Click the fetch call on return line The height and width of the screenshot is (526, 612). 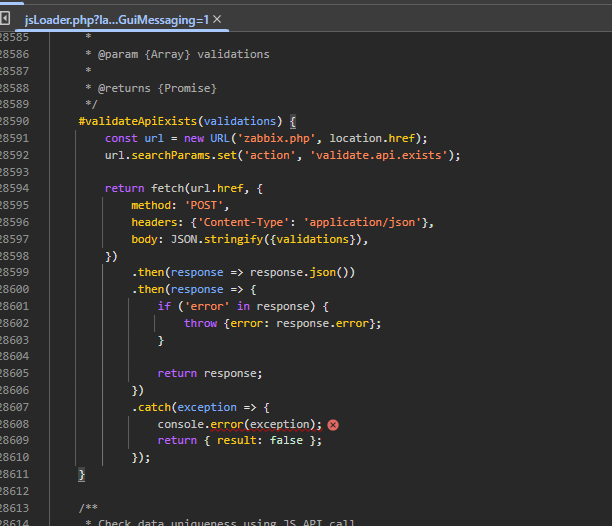click(x=165, y=189)
